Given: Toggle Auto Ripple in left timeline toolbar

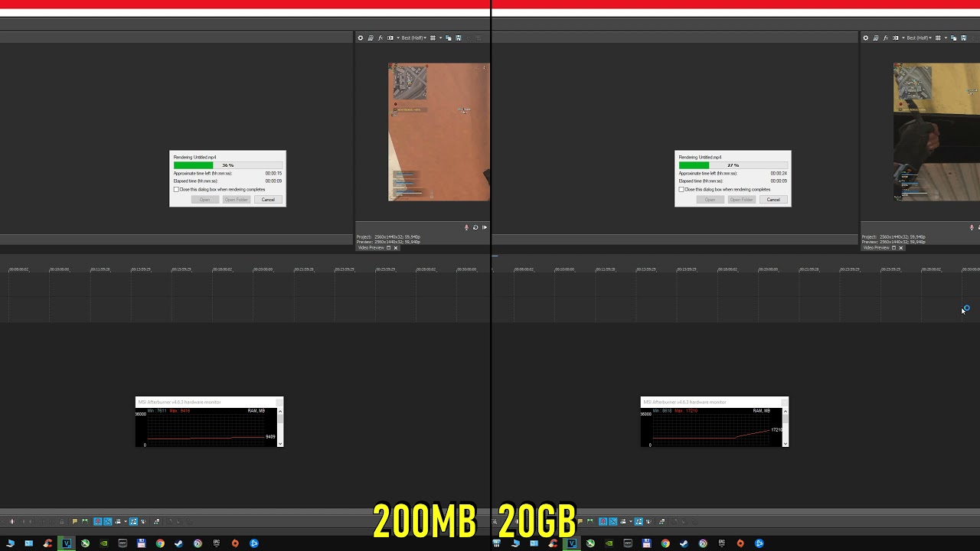Looking at the screenshot, I should [118, 521].
